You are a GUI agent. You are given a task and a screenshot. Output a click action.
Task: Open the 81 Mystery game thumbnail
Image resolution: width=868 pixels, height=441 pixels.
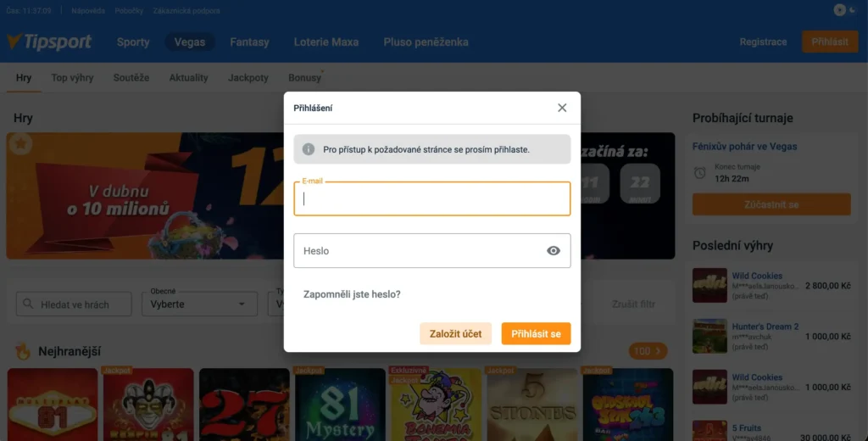click(x=340, y=405)
